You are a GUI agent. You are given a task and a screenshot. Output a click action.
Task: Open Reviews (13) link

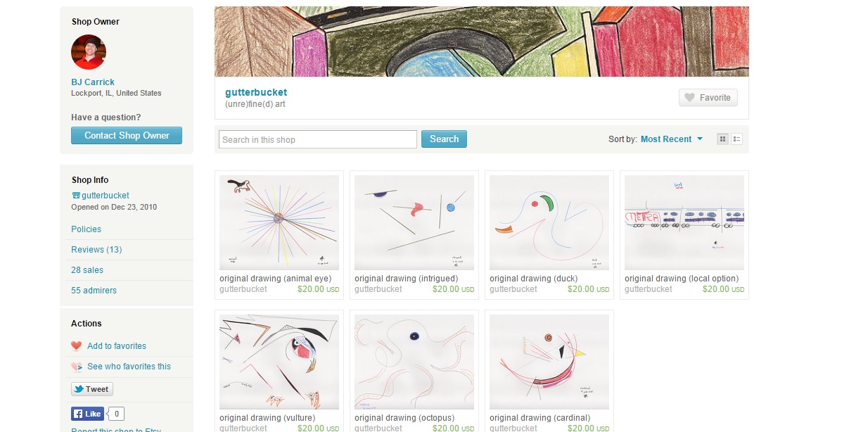click(96, 250)
